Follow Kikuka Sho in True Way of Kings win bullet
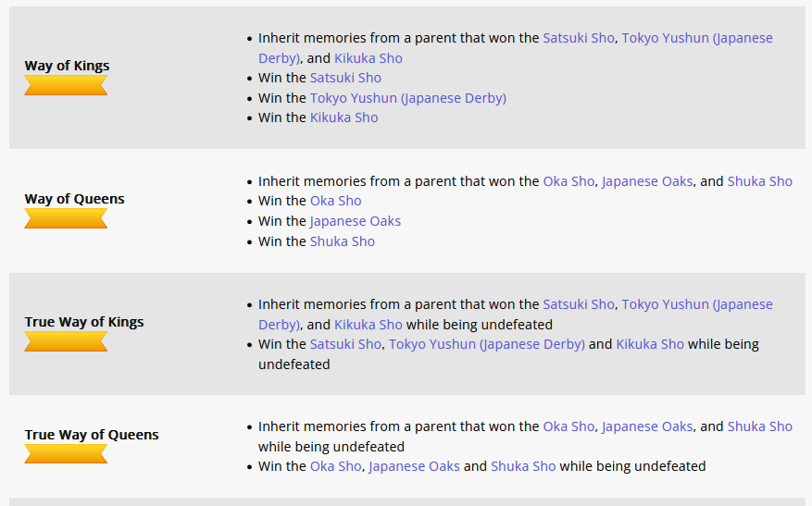Image resolution: width=812 pixels, height=506 pixels. click(x=650, y=344)
